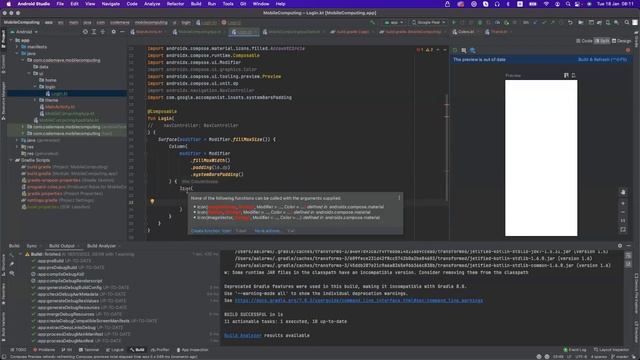Click the deploy preview icon above preview
Viewport: 640px width, 360px height.
[x=573, y=76]
